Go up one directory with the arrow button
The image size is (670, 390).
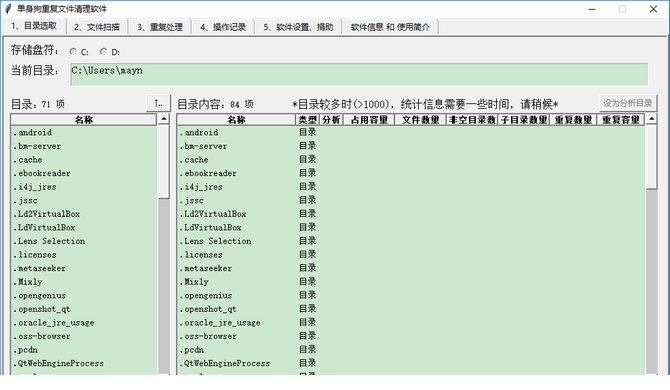coord(158,103)
